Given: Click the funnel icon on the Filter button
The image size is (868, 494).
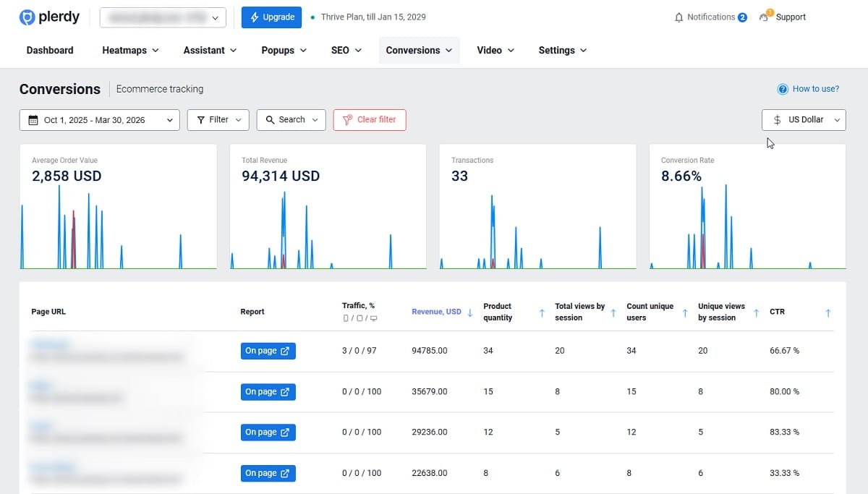Looking at the screenshot, I should pos(200,120).
